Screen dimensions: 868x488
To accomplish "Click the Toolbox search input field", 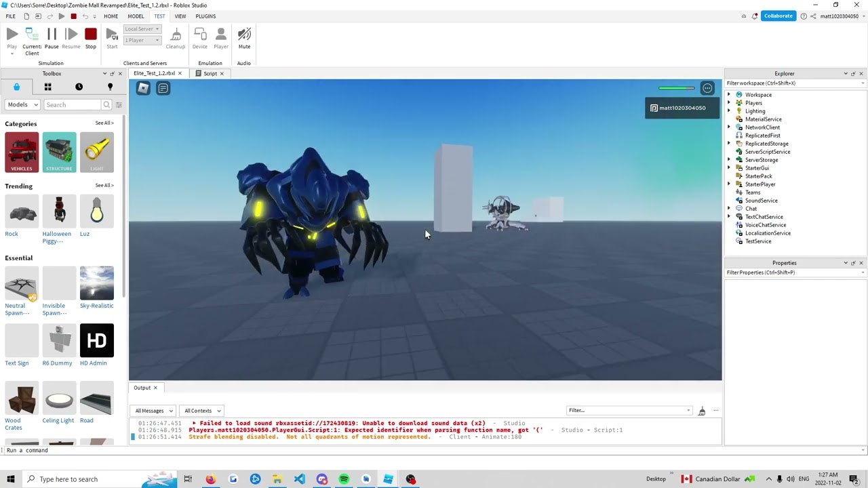I will (73, 104).
